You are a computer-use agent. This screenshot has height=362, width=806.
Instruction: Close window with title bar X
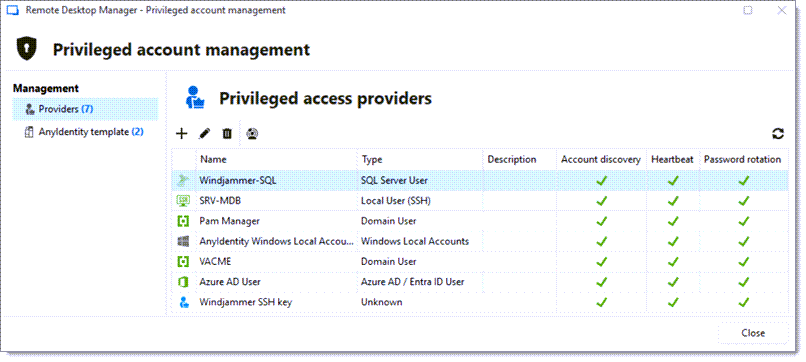pos(782,10)
